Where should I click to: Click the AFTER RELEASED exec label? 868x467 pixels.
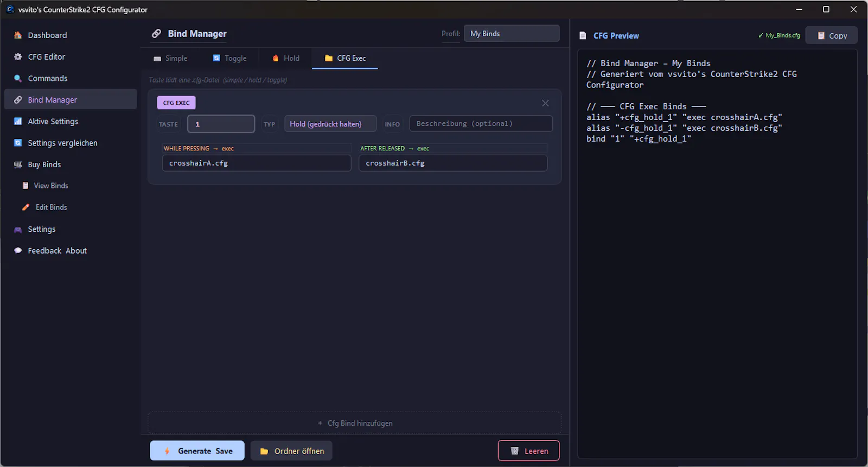click(x=394, y=148)
